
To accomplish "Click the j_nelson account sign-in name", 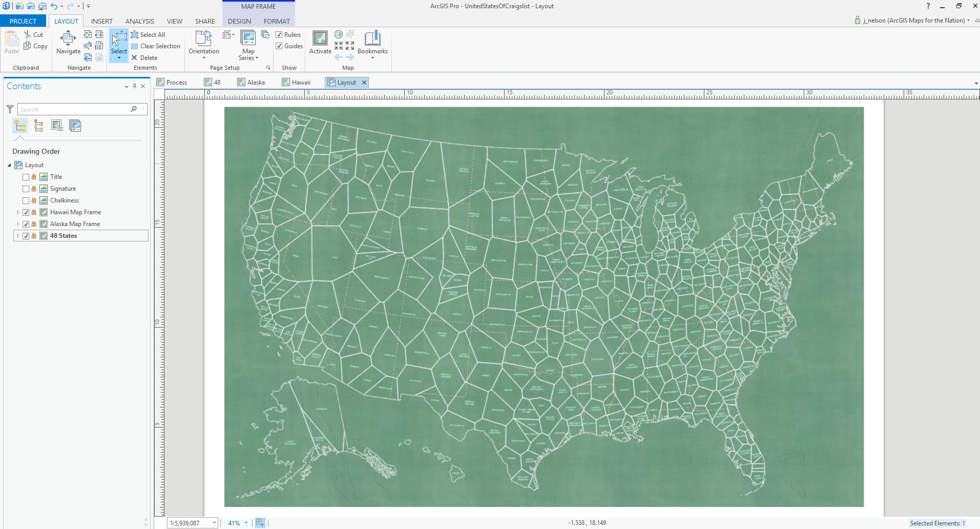I will point(913,21).
